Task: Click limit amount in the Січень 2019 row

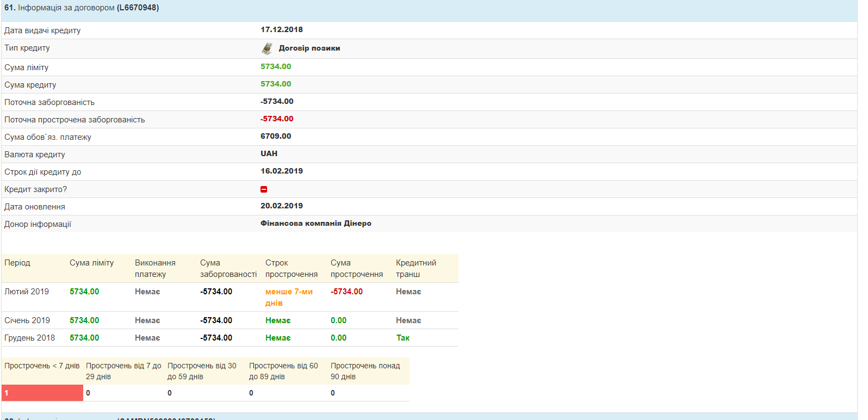Action: coord(84,320)
